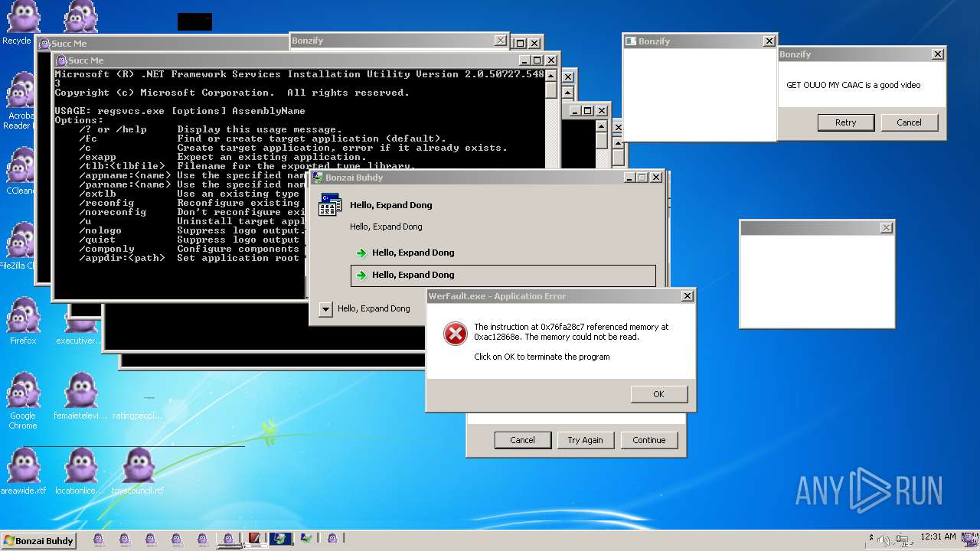Open the locationlice... desktop file

pyautogui.click(x=80, y=471)
